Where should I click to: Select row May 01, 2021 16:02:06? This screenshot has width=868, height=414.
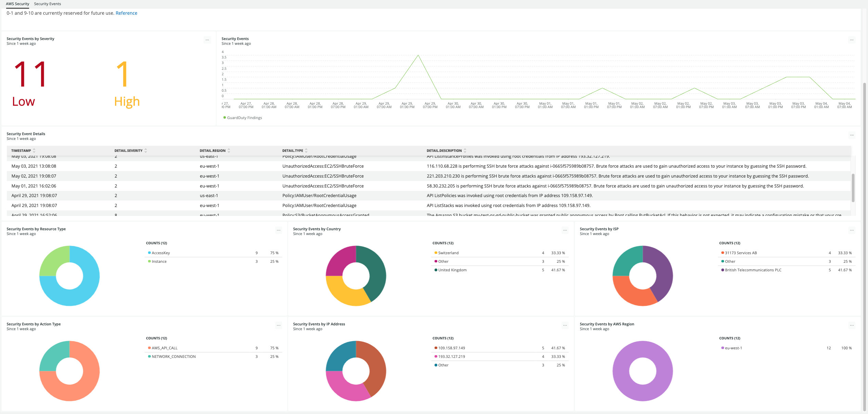(x=429, y=186)
